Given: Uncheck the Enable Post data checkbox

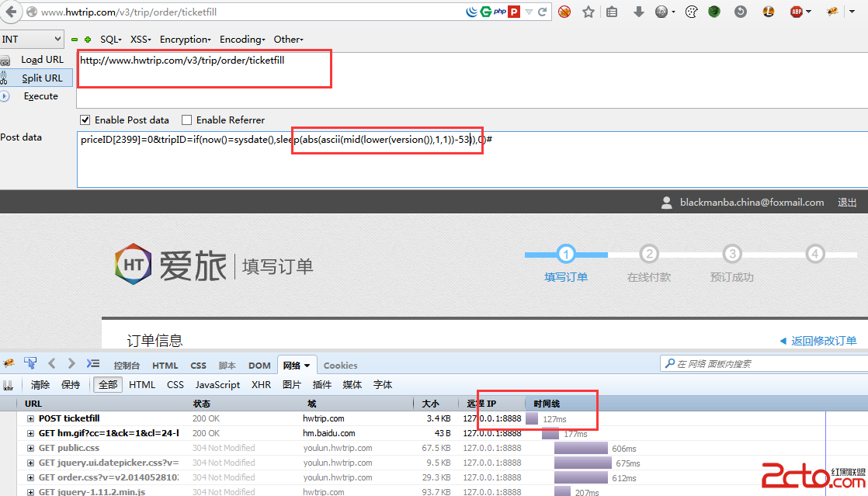Looking at the screenshot, I should [x=85, y=120].
